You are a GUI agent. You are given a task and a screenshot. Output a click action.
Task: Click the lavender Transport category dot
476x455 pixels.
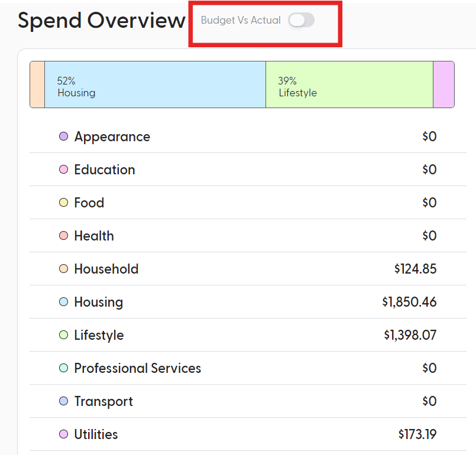pos(63,401)
